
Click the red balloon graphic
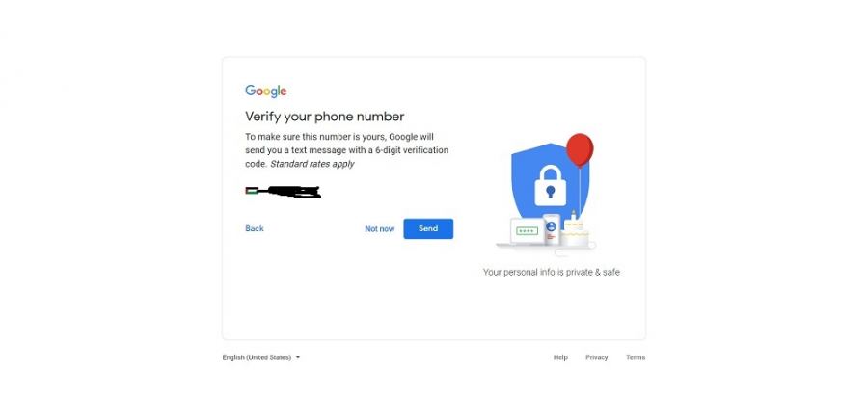[580, 149]
